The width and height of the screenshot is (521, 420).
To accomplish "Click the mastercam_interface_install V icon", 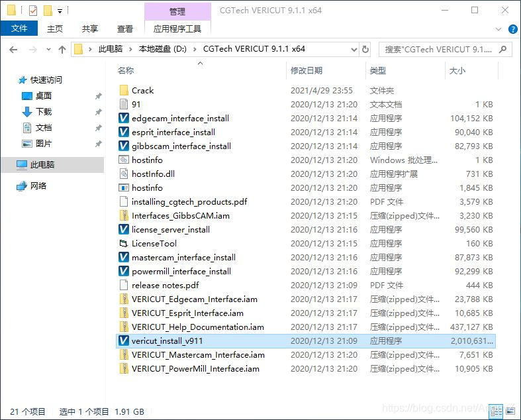I will point(124,258).
